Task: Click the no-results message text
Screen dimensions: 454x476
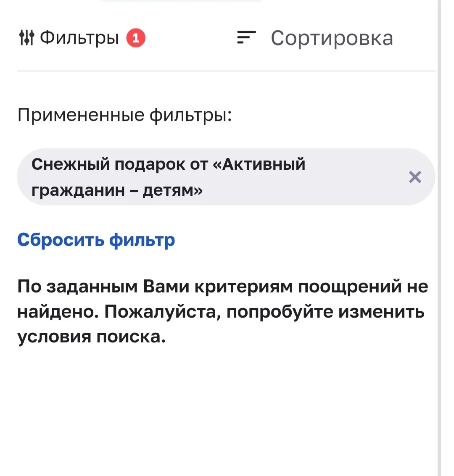Action: click(x=223, y=311)
